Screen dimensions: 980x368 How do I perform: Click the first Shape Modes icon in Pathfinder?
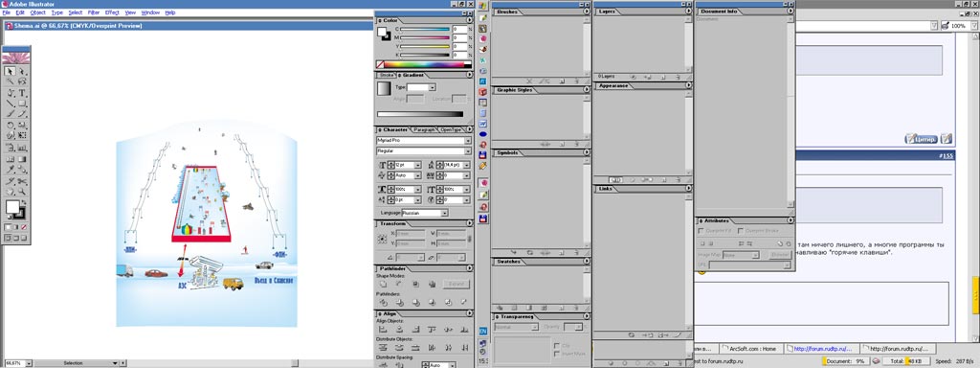point(383,284)
